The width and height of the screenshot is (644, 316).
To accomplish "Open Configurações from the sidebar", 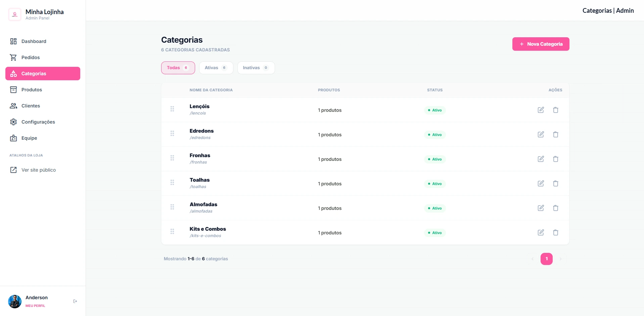I will coord(38,122).
